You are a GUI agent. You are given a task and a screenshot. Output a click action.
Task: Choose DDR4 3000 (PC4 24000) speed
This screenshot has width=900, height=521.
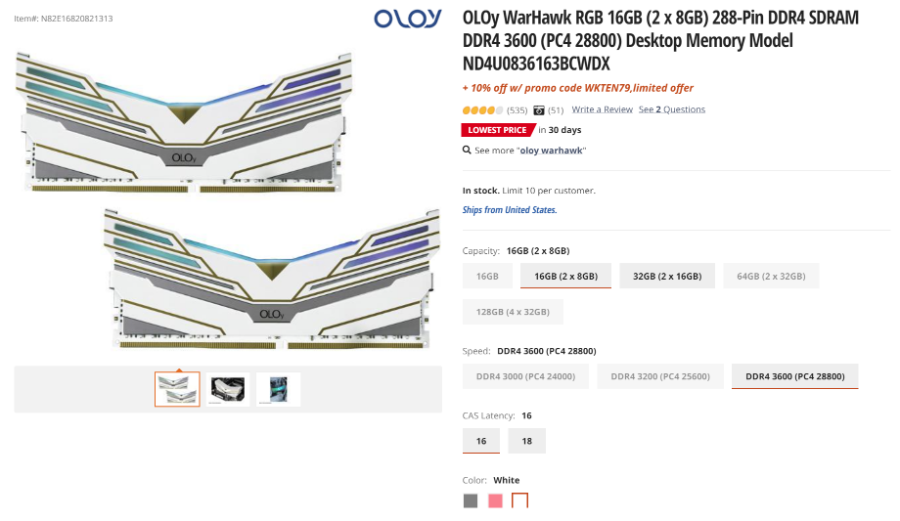point(525,376)
